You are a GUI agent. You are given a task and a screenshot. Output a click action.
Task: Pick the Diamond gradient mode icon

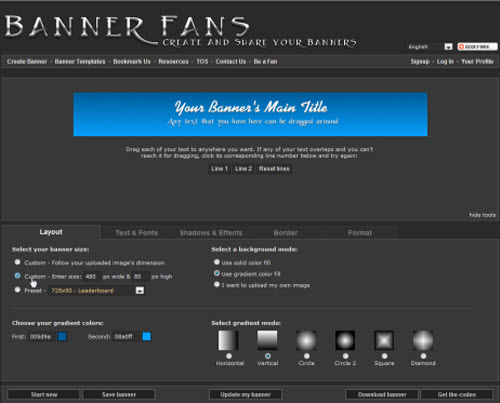coord(423,340)
